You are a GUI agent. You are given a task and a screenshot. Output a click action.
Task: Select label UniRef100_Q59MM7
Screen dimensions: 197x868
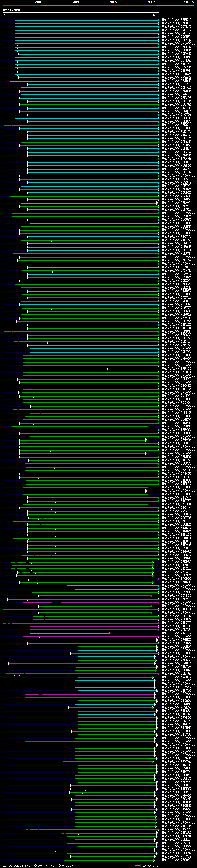click(x=176, y=426)
